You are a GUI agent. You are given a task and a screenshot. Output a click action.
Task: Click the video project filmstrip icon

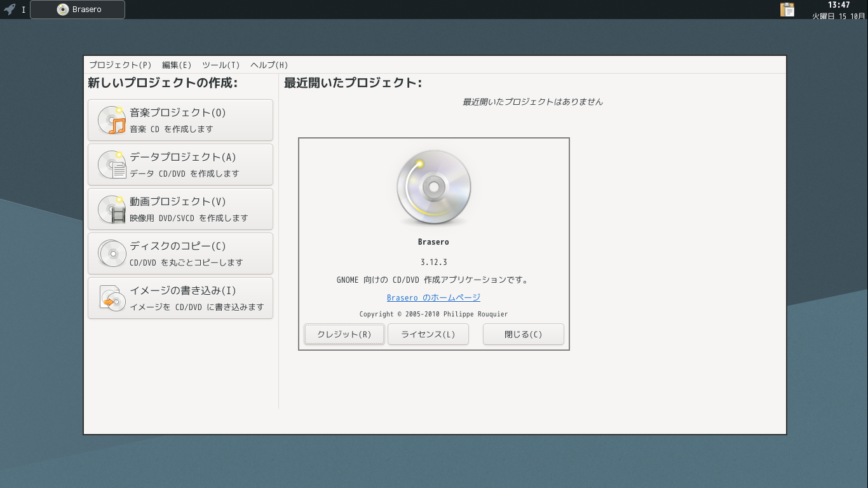[112, 209]
